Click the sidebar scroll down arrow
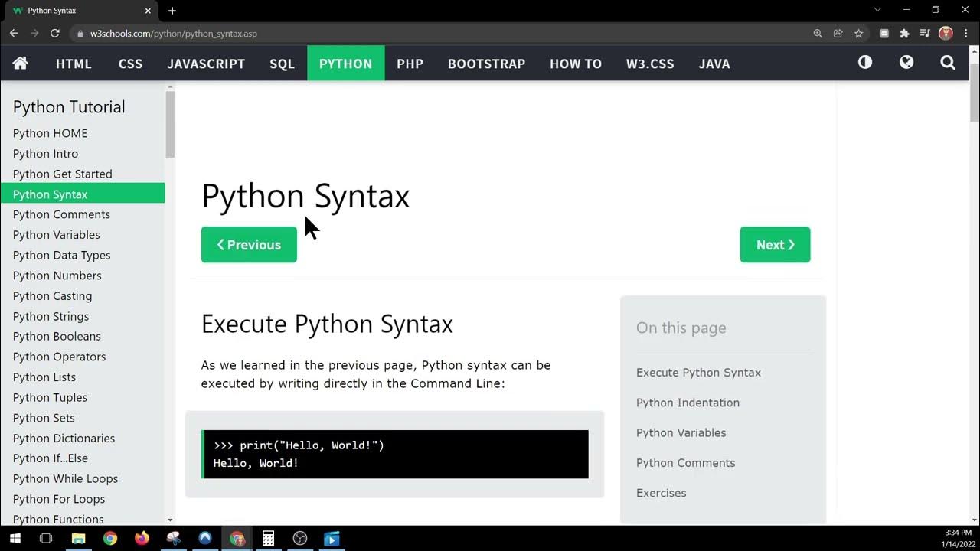The width and height of the screenshot is (980, 551). click(170, 520)
